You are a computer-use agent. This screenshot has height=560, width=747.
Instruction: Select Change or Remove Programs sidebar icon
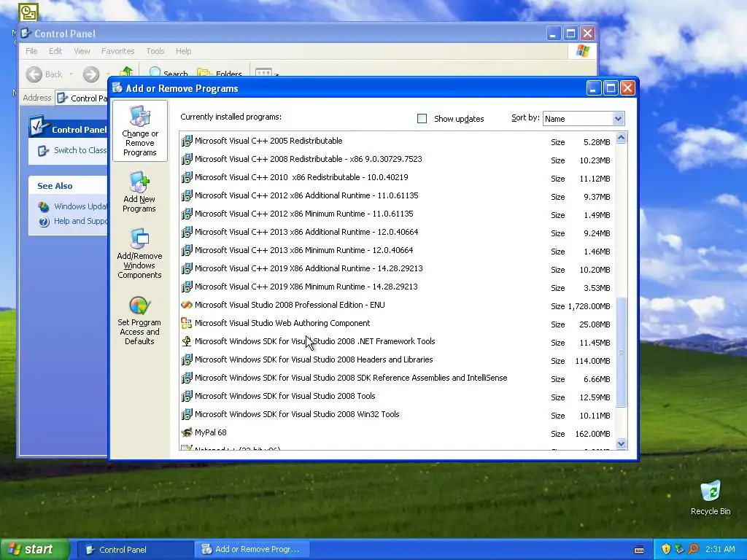(x=139, y=131)
